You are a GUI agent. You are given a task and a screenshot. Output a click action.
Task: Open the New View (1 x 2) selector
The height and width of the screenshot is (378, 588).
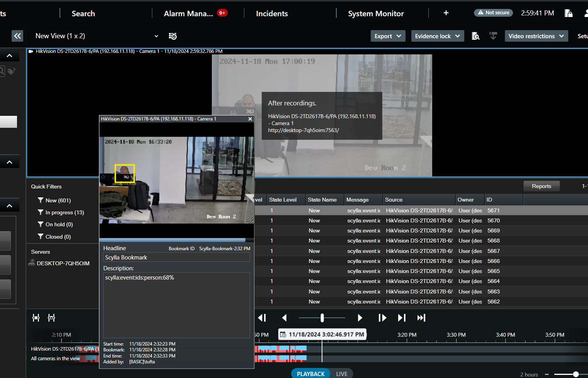pyautogui.click(x=97, y=36)
